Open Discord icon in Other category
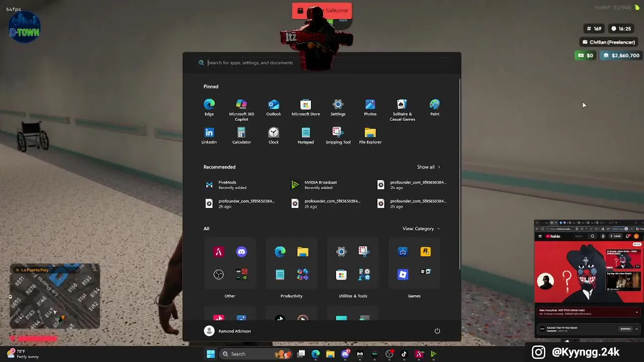Screen dimensions: 644x362 click(242, 251)
